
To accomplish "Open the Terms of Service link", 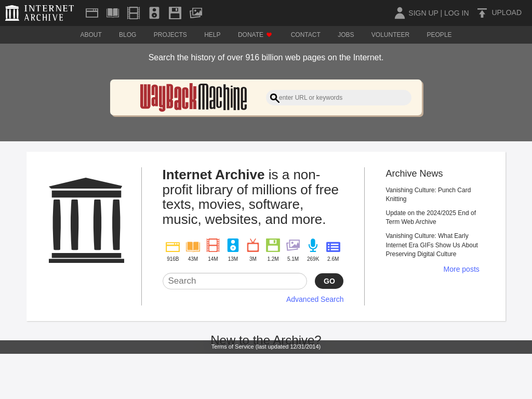I will [266, 347].
